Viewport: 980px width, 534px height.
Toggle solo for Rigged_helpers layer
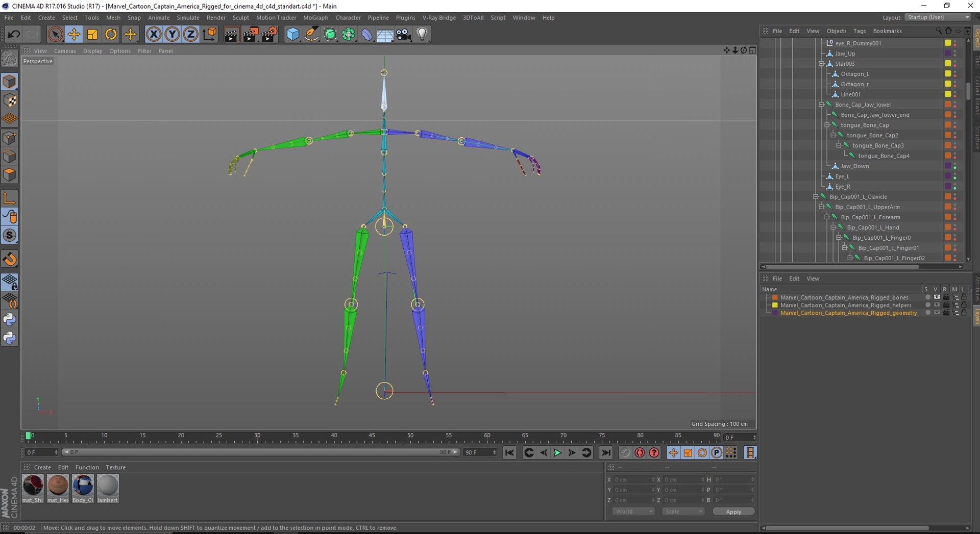point(927,305)
